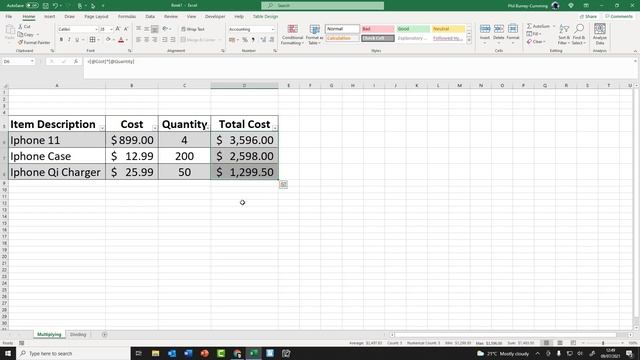640x360 pixels.
Task: Open Conditional Formatting
Action: (x=292, y=34)
